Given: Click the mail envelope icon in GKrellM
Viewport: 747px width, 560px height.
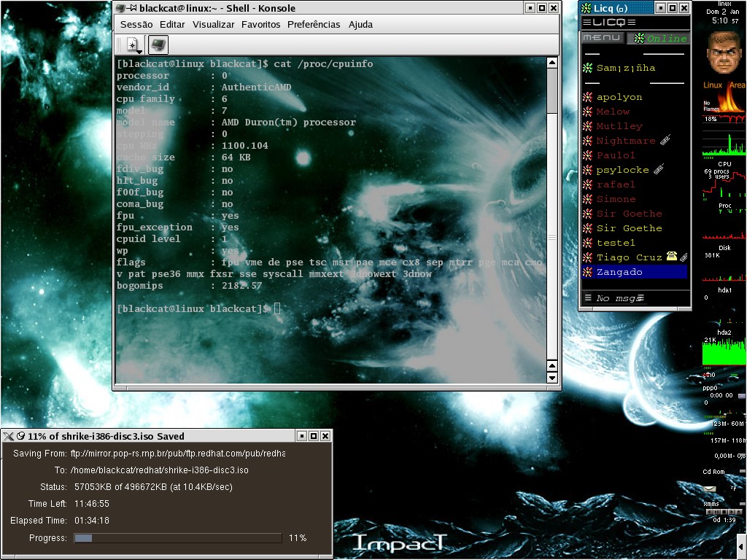Looking at the screenshot, I should point(709,489).
